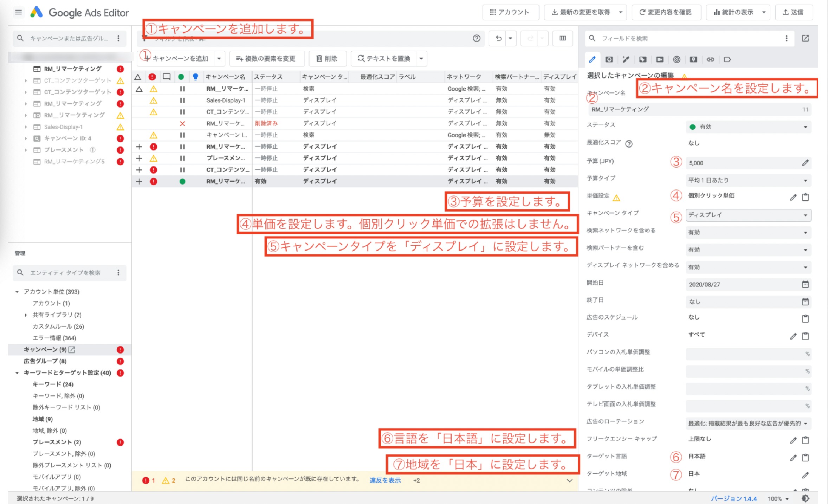Click the clipboard icon beside ターゲット言語
This screenshot has height=504, width=828.
805,457
